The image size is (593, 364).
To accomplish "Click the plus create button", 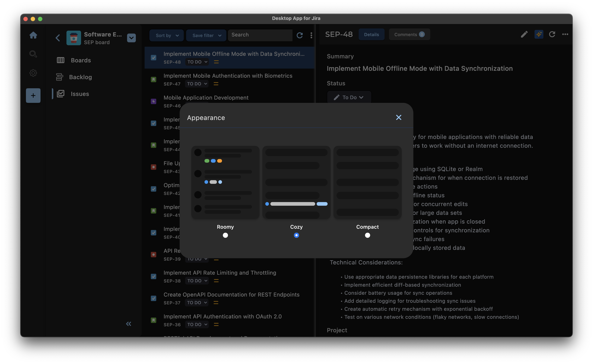I will click(33, 96).
